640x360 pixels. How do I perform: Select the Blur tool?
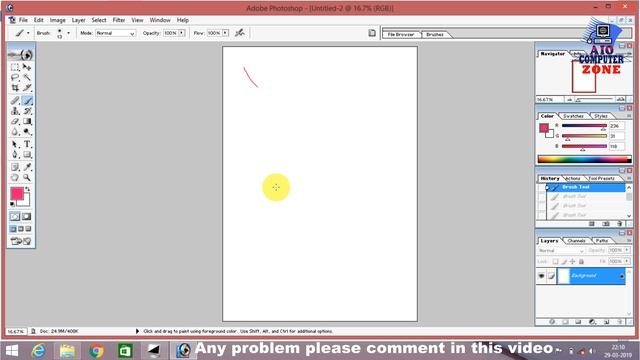15,132
